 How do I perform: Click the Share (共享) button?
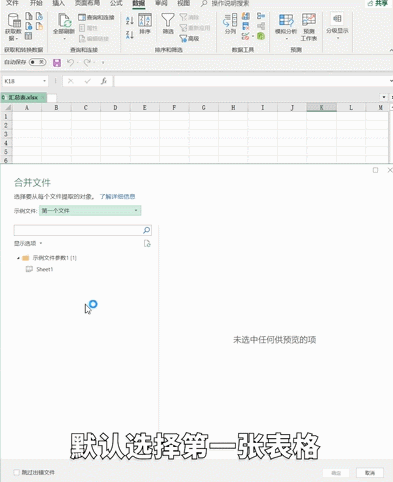378,3
